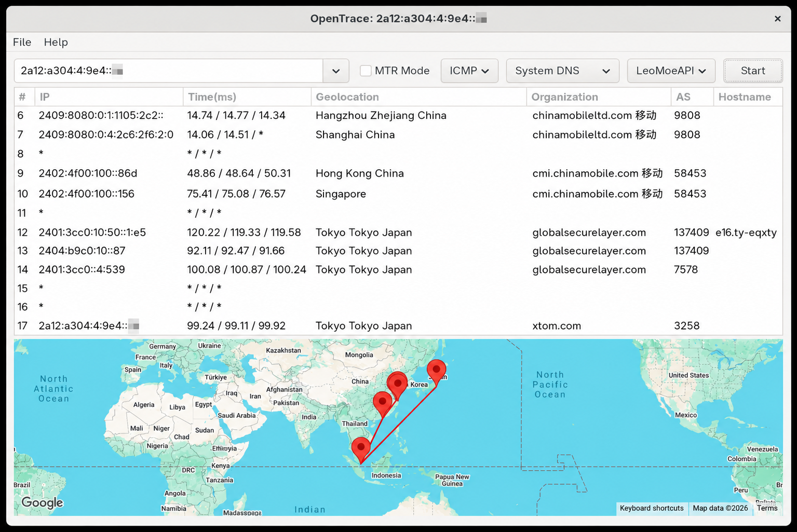The width and height of the screenshot is (797, 532).
Task: Open the File menu
Action: (x=22, y=42)
